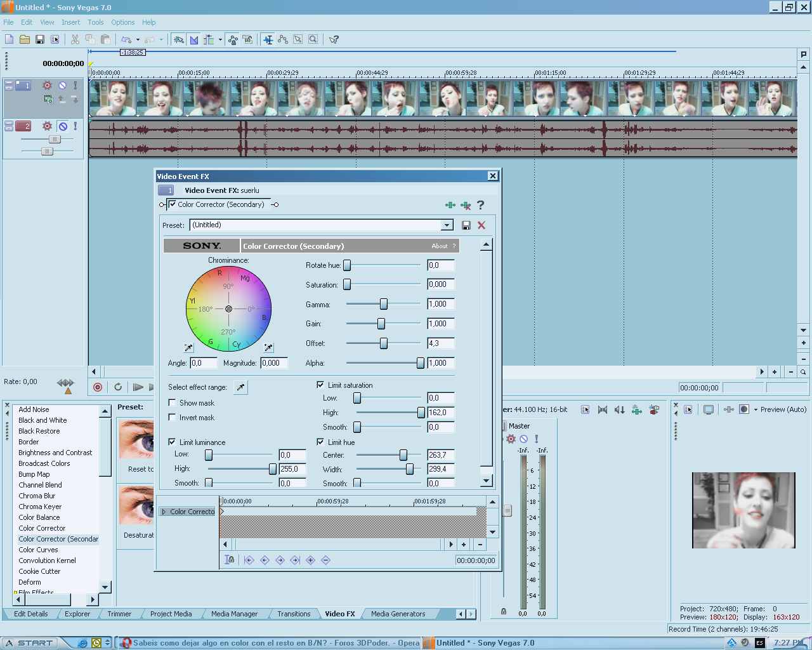This screenshot has height=650, width=812.
Task: Click the Lock Envelopes to Events icon
Action: click(233, 39)
